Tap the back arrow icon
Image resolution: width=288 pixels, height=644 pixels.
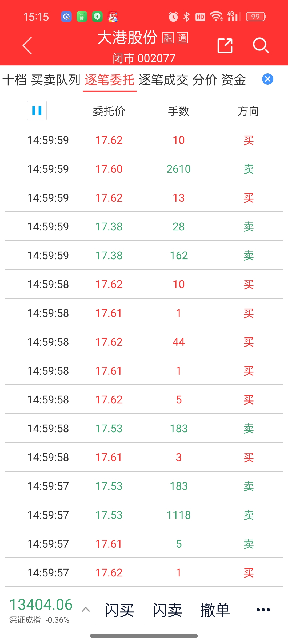(27, 46)
